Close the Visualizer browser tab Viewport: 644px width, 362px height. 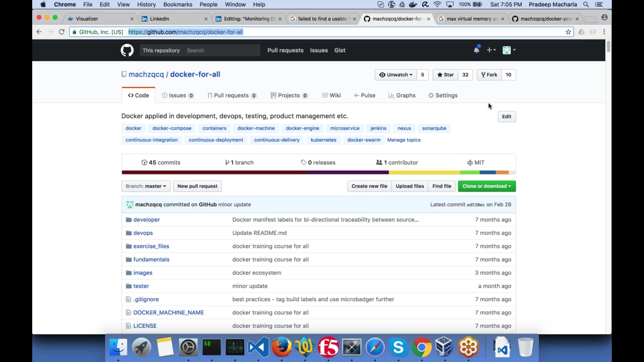coord(132,19)
